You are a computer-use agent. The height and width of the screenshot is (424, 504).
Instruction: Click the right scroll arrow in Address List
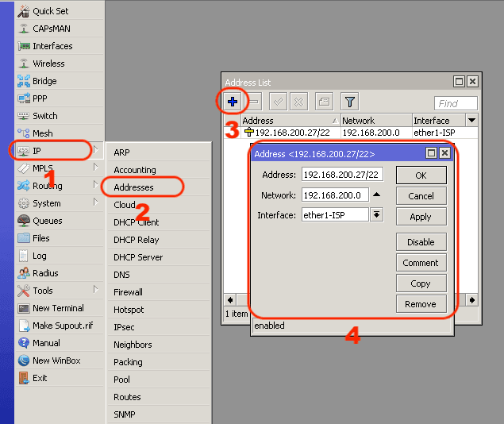coord(472,300)
